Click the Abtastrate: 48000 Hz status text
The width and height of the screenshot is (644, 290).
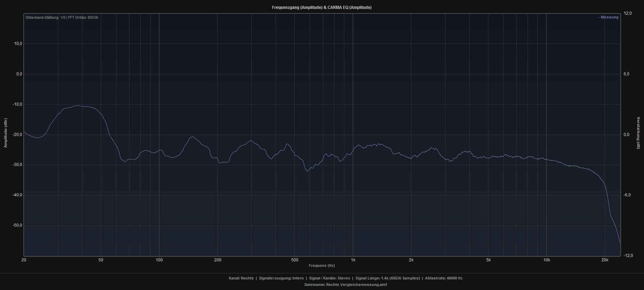(443, 278)
